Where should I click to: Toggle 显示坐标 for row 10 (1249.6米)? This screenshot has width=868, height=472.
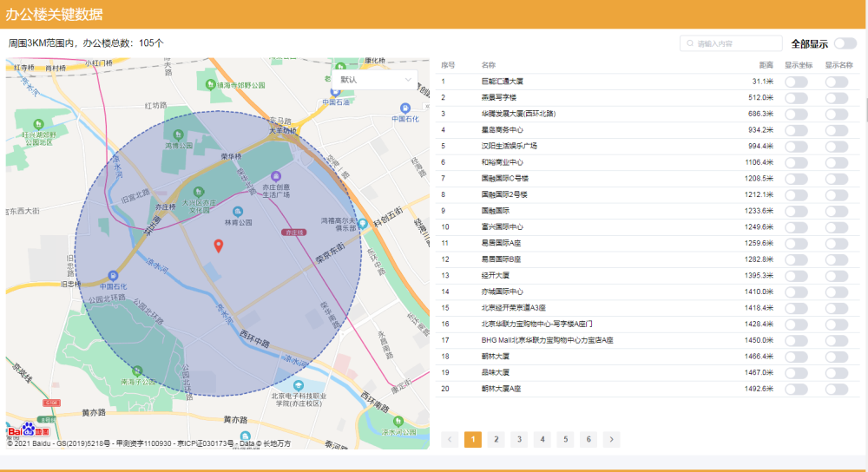pyautogui.click(x=796, y=227)
